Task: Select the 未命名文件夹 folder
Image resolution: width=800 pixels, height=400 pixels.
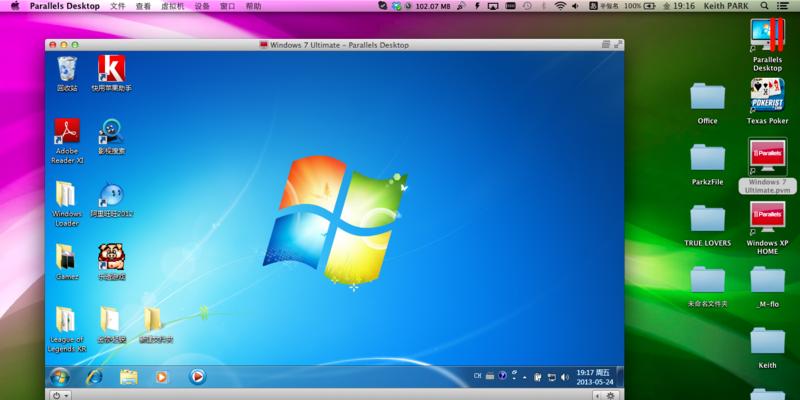Action: click(707, 287)
